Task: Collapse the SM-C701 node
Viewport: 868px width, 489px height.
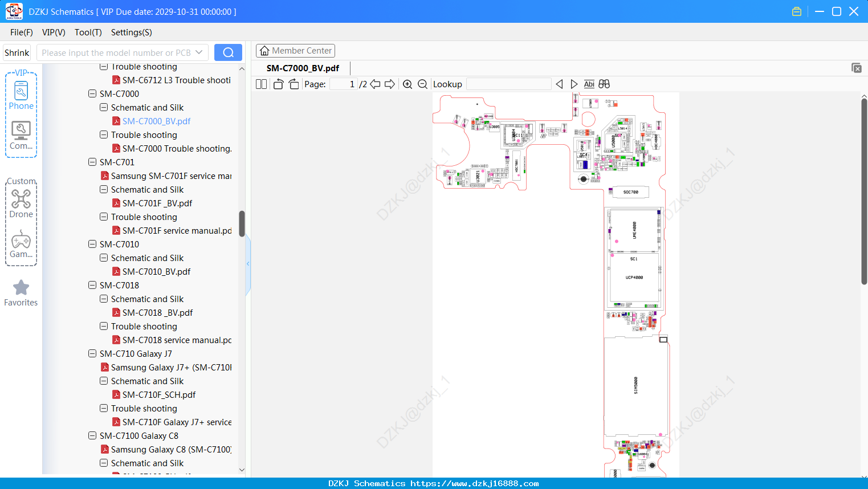Action: (92, 162)
